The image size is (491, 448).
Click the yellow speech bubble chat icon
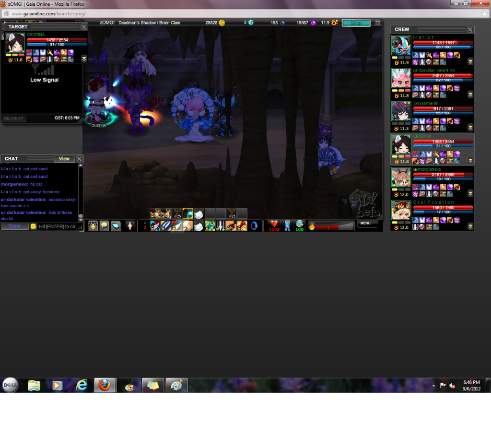(x=104, y=226)
